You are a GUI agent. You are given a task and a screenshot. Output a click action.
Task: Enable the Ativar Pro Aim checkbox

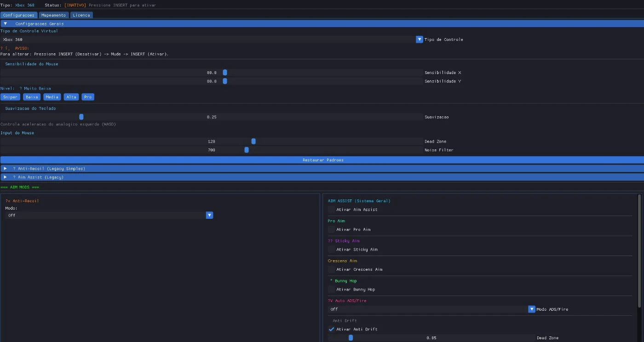click(x=331, y=229)
